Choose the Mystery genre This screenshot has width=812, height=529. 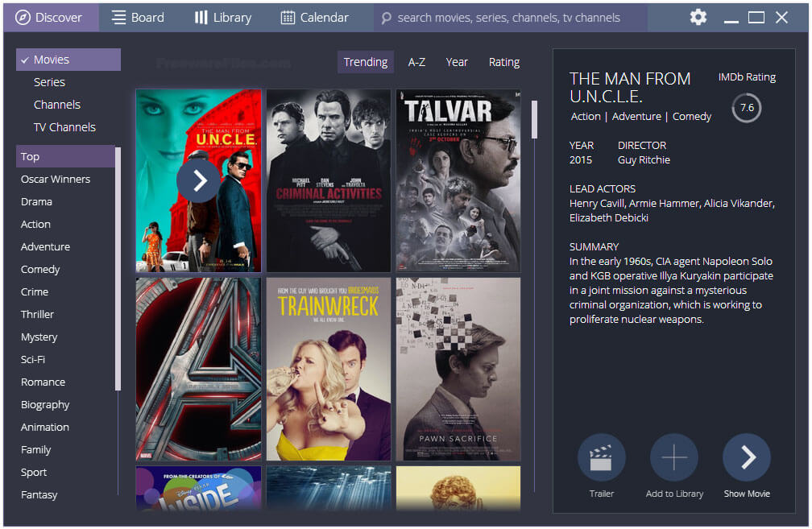[39, 337]
